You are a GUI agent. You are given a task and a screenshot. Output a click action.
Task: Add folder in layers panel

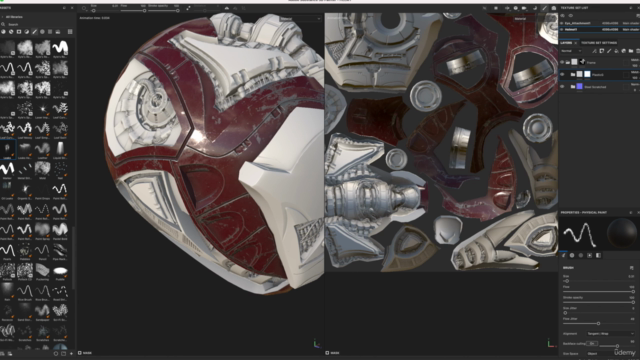tap(631, 51)
